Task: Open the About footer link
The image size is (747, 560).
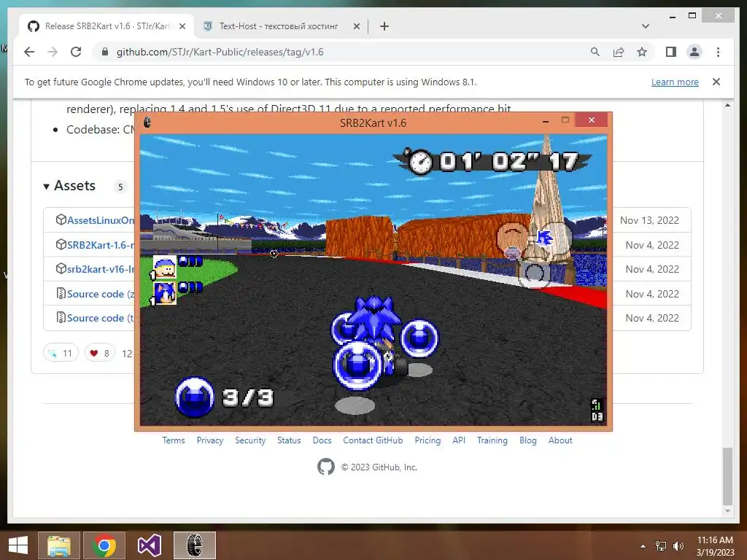Action: click(x=560, y=440)
